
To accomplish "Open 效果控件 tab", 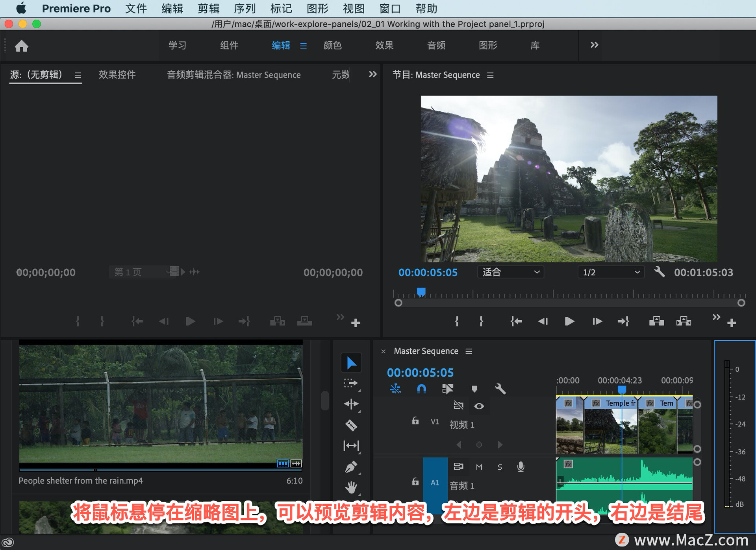I will (117, 74).
